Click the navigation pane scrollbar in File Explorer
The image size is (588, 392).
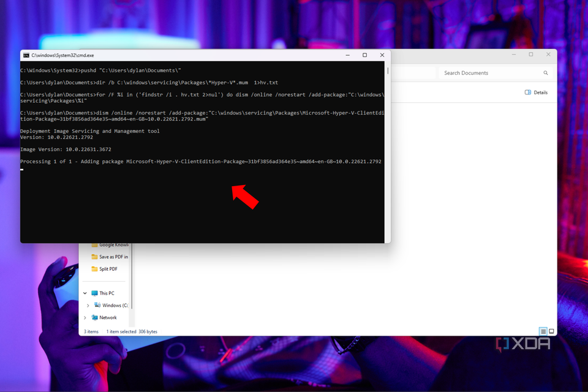pos(132,276)
